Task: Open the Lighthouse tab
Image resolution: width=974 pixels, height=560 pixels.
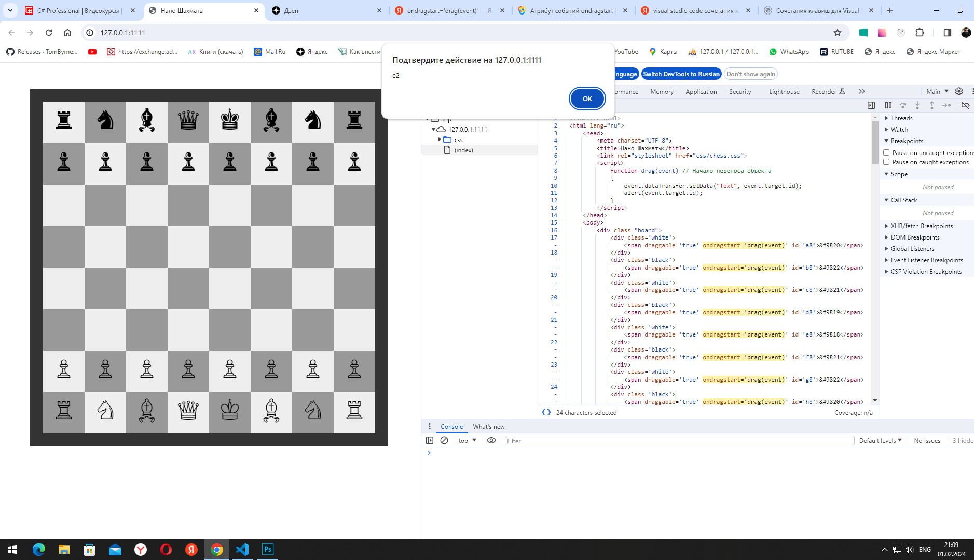Action: tap(784, 92)
